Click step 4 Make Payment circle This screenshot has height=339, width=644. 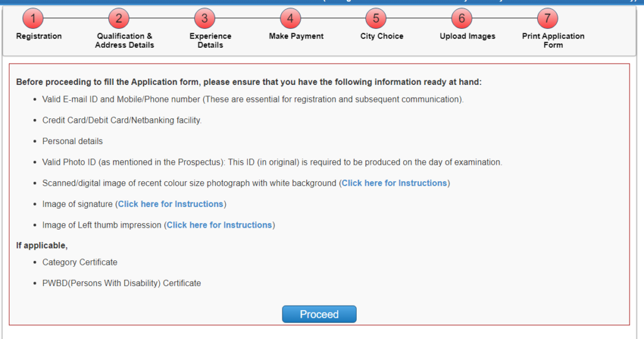pyautogui.click(x=291, y=18)
